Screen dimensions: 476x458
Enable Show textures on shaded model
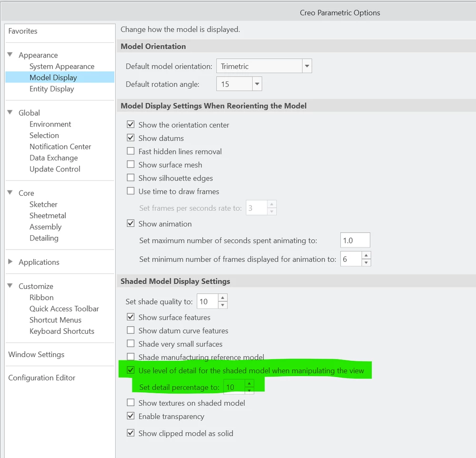(131, 403)
